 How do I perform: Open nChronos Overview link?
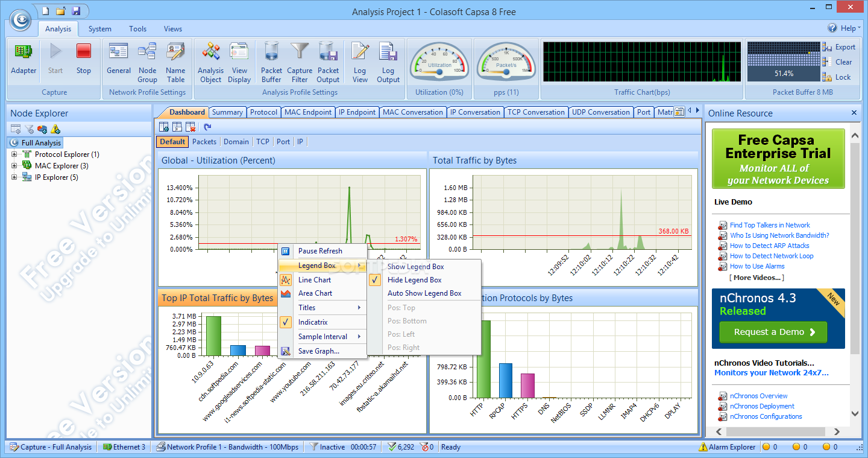tap(758, 396)
